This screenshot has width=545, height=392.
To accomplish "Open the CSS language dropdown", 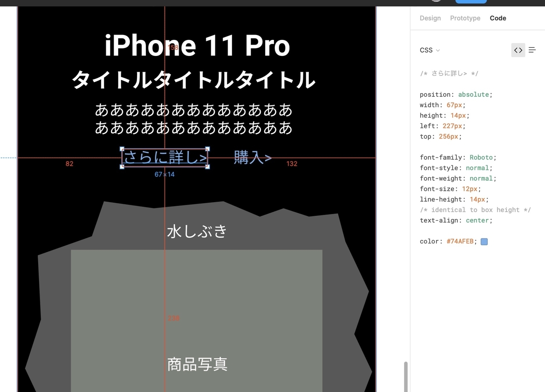I will click(x=430, y=50).
